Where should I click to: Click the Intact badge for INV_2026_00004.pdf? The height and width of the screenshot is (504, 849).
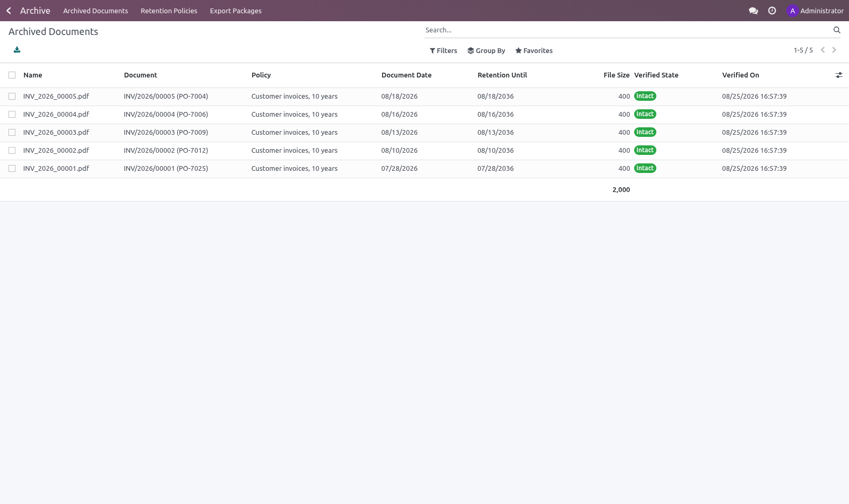(x=645, y=114)
